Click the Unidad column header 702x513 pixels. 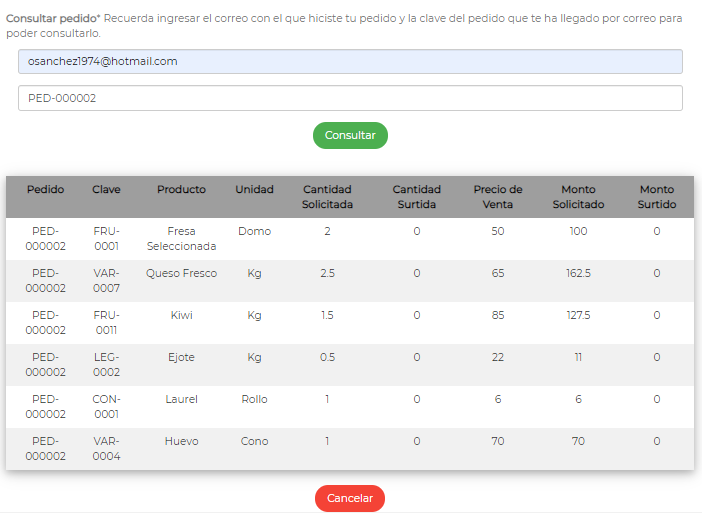pyautogui.click(x=254, y=189)
